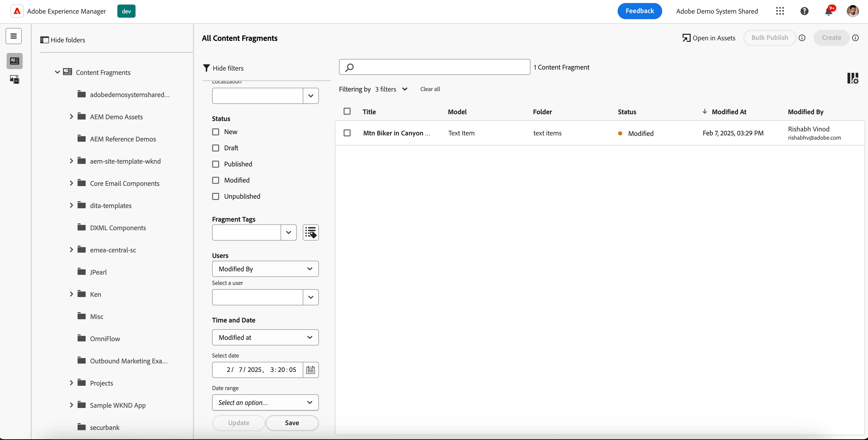Collapse the Content Fragments tree root

click(x=57, y=72)
